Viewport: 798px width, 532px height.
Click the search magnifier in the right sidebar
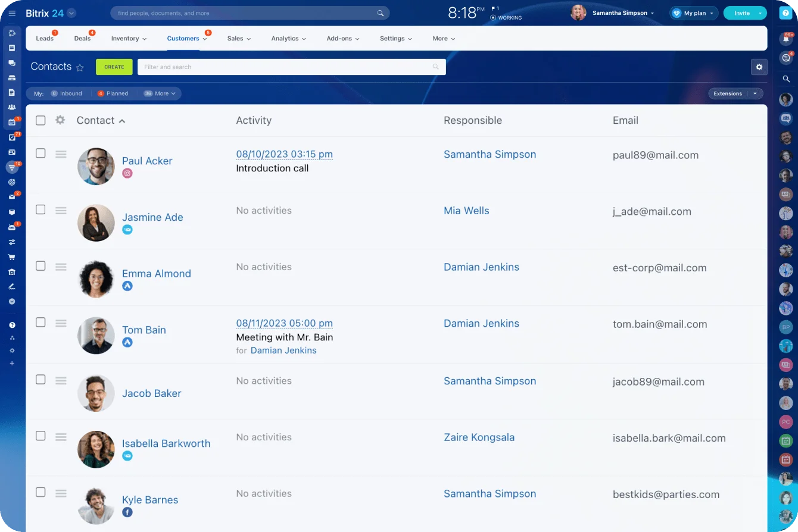(786, 79)
